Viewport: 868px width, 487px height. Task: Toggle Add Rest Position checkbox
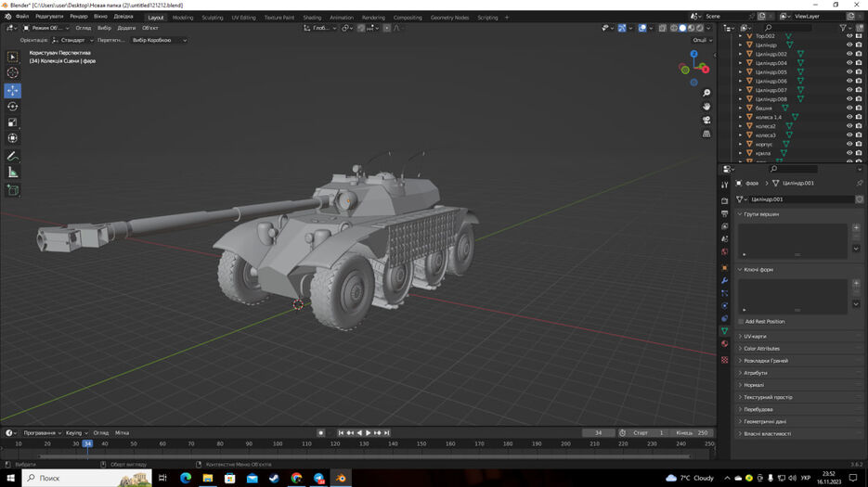point(741,322)
